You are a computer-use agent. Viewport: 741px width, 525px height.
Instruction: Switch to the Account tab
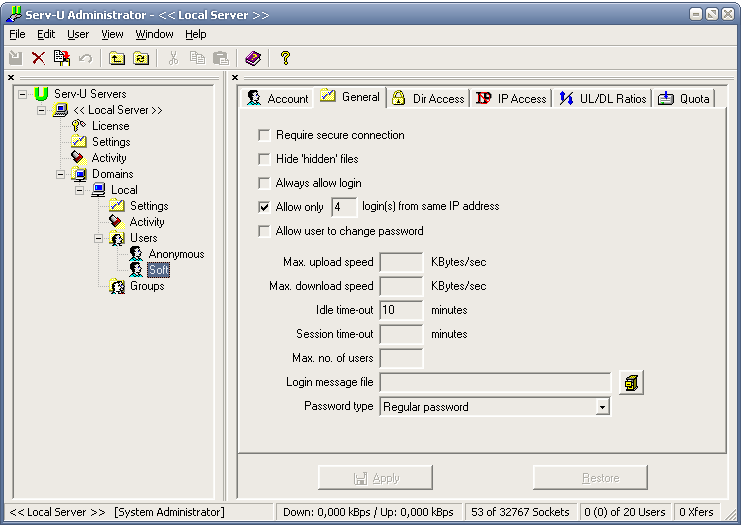277,98
